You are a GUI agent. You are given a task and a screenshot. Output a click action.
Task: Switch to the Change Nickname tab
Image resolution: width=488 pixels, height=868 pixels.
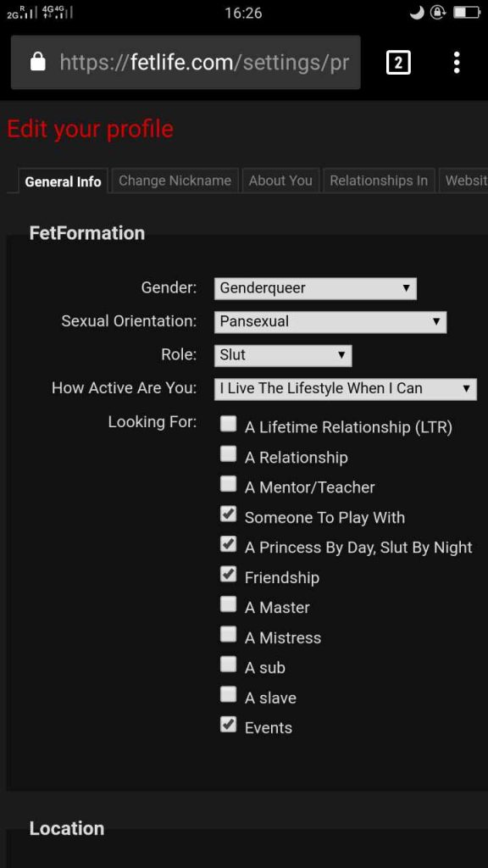tap(175, 181)
